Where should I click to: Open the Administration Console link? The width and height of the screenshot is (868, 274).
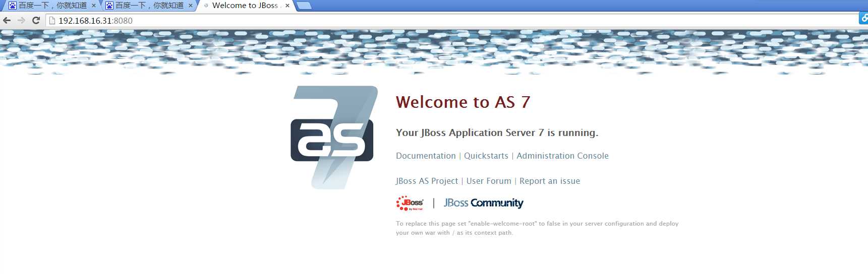562,156
